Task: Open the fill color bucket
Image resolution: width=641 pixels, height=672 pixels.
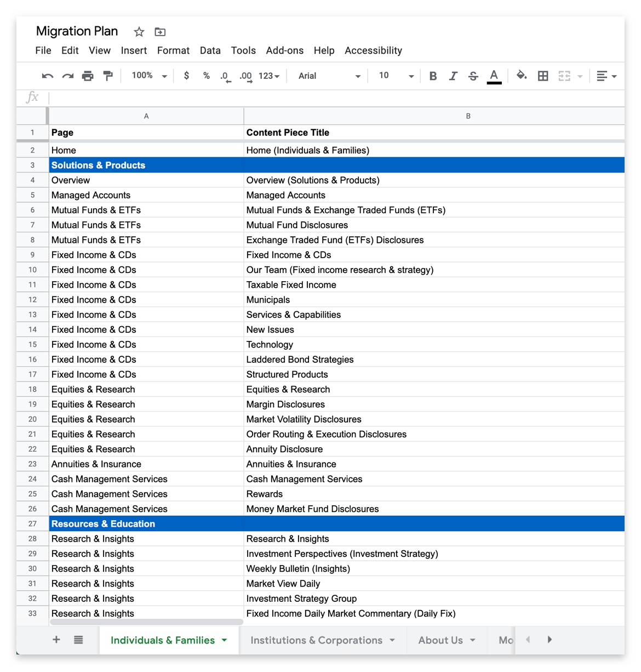Action: point(522,76)
